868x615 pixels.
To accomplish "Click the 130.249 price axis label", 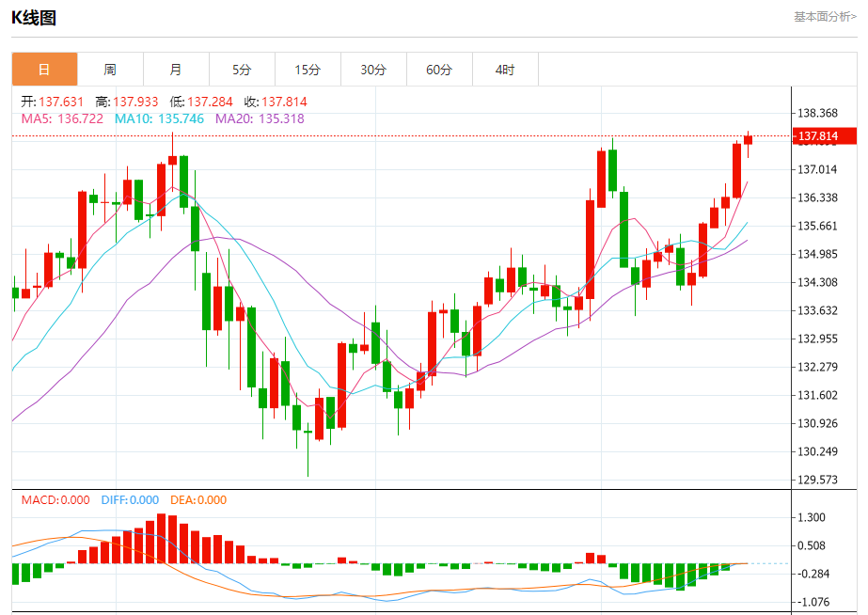I will pyautogui.click(x=817, y=451).
